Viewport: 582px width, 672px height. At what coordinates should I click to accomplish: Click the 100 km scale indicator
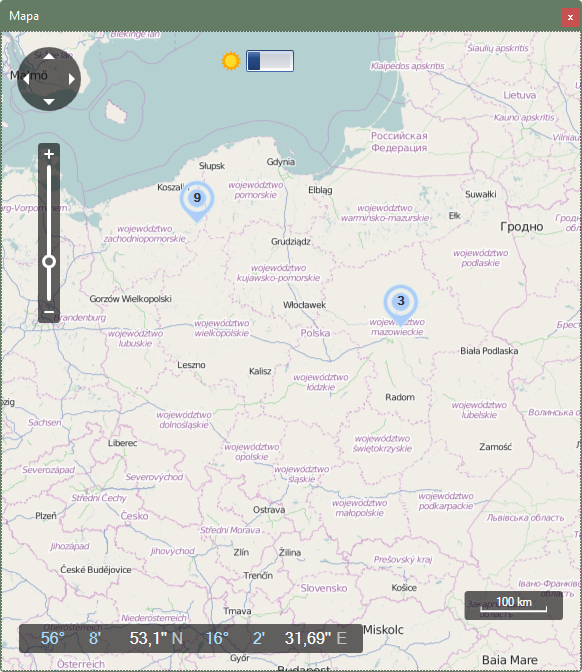513,605
